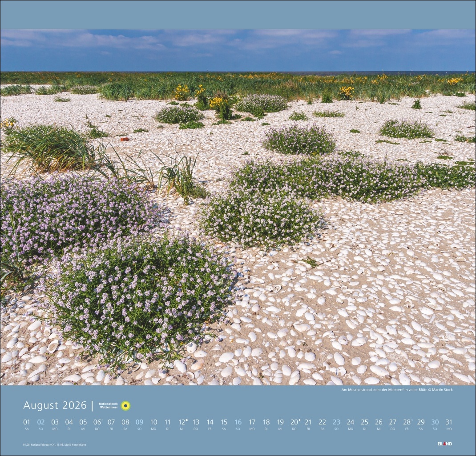Click the orange object on the shell sand
This screenshot has width=476, height=456.
click(125, 139)
